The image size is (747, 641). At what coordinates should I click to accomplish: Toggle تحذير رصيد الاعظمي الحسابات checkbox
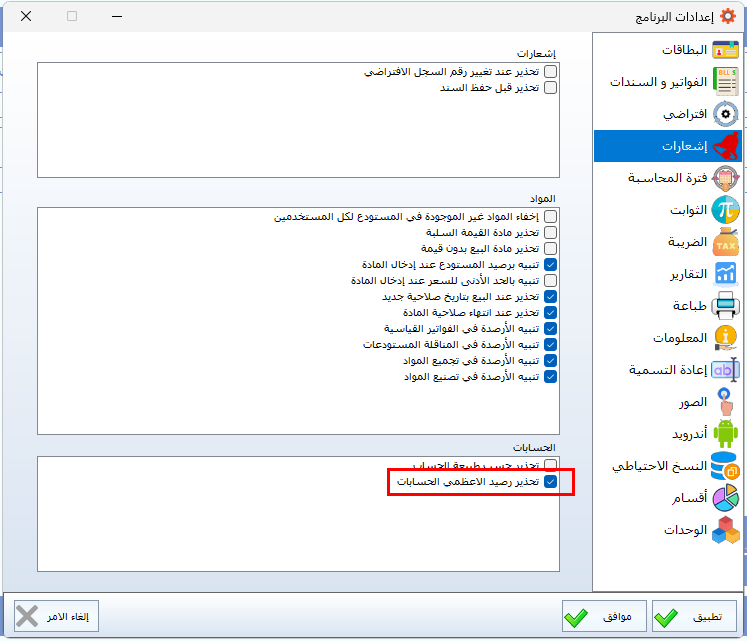tap(551, 482)
